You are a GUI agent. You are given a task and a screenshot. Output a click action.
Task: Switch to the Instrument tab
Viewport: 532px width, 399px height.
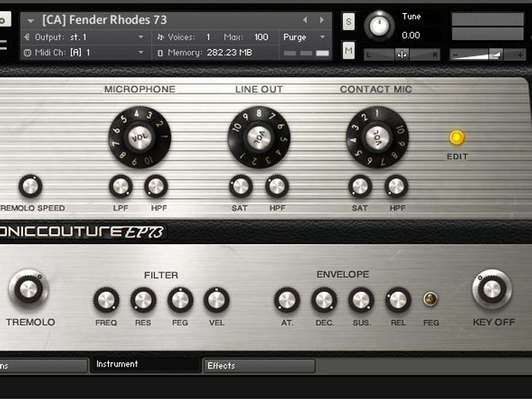coord(145,364)
